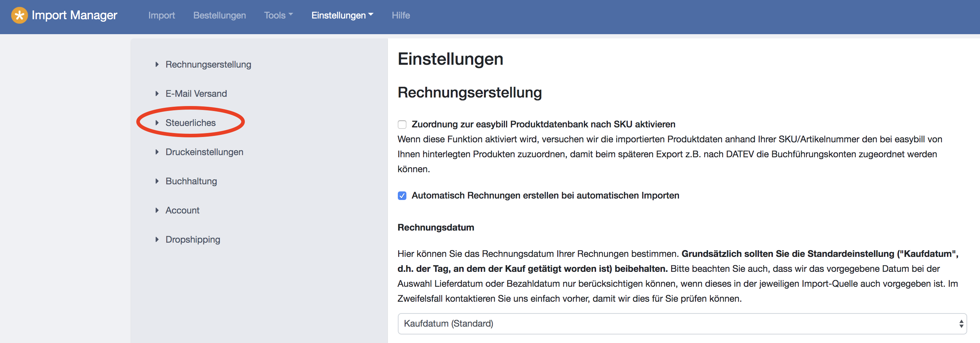The height and width of the screenshot is (343, 980).
Task: Click the Import Manager brand title
Action: click(x=74, y=15)
